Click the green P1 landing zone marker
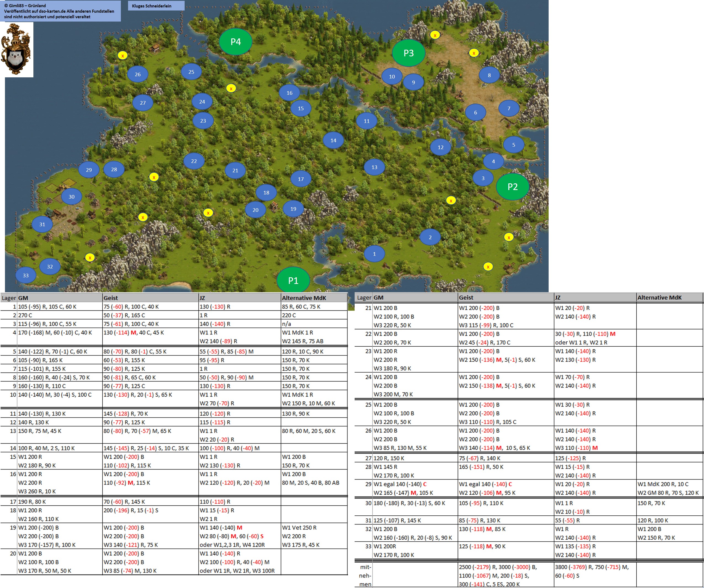This screenshot has height=588, width=704. (x=293, y=280)
